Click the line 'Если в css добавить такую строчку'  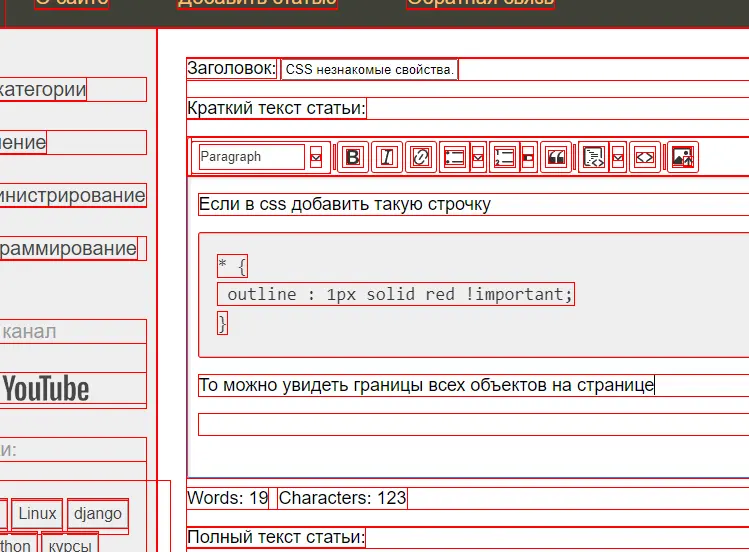tap(344, 204)
